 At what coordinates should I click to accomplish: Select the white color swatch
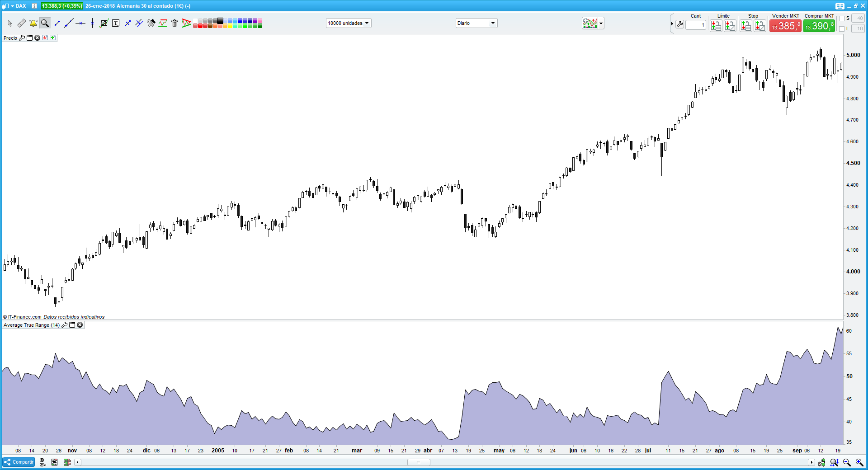point(195,21)
